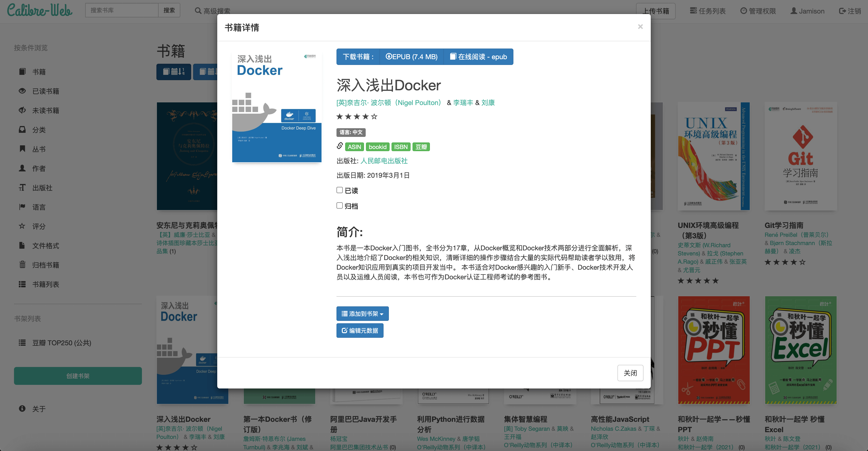Toggle the 归档 archive checkbox
The width and height of the screenshot is (868, 451).
(x=339, y=206)
